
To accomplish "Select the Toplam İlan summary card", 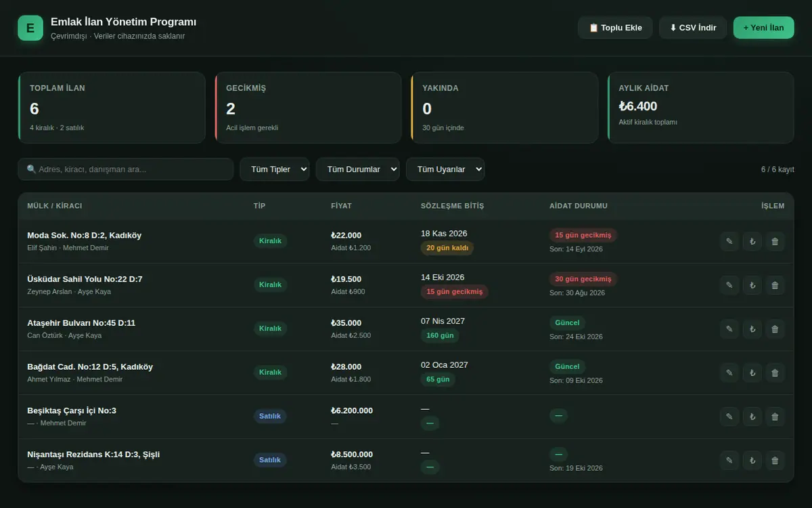I will [x=112, y=108].
